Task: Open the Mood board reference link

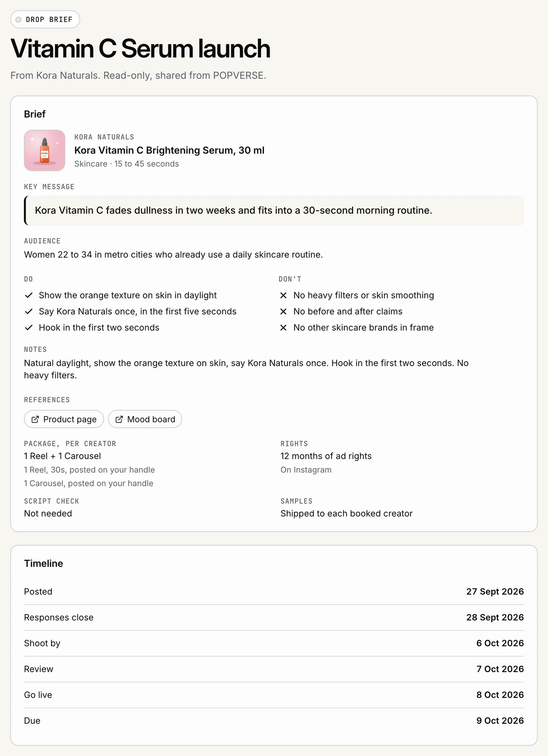Action: (145, 419)
